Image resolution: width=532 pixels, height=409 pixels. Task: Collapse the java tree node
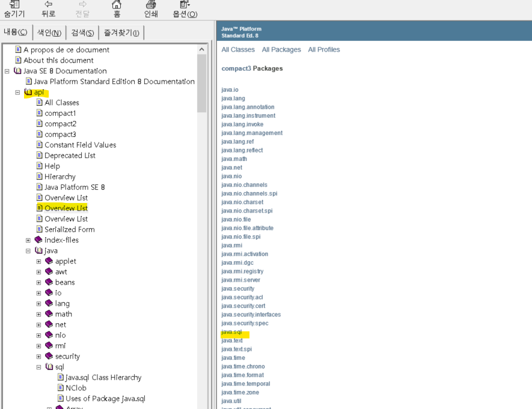pos(28,251)
